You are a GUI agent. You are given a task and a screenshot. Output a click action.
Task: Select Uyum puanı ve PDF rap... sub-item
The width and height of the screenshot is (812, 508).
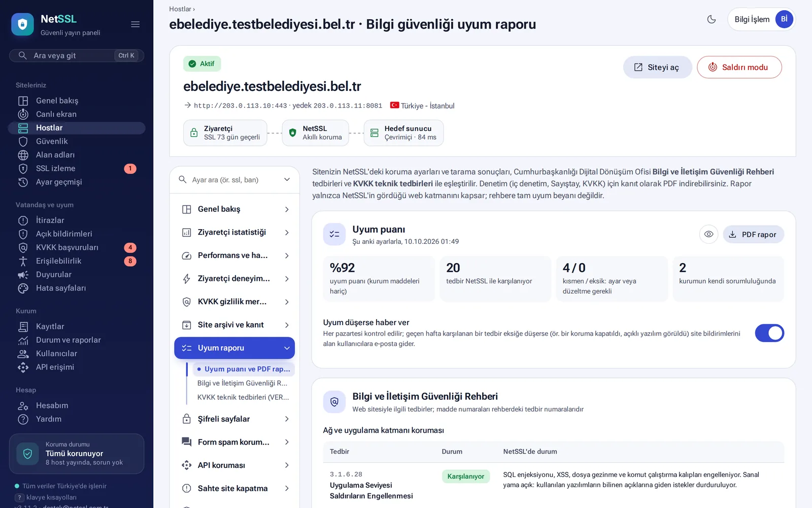point(243,369)
